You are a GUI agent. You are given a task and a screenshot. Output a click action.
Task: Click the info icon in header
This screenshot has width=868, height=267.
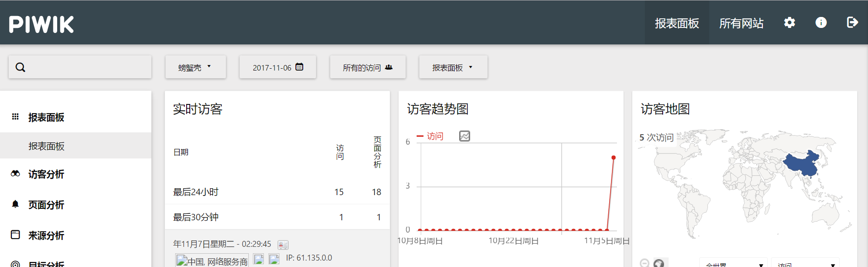821,22
